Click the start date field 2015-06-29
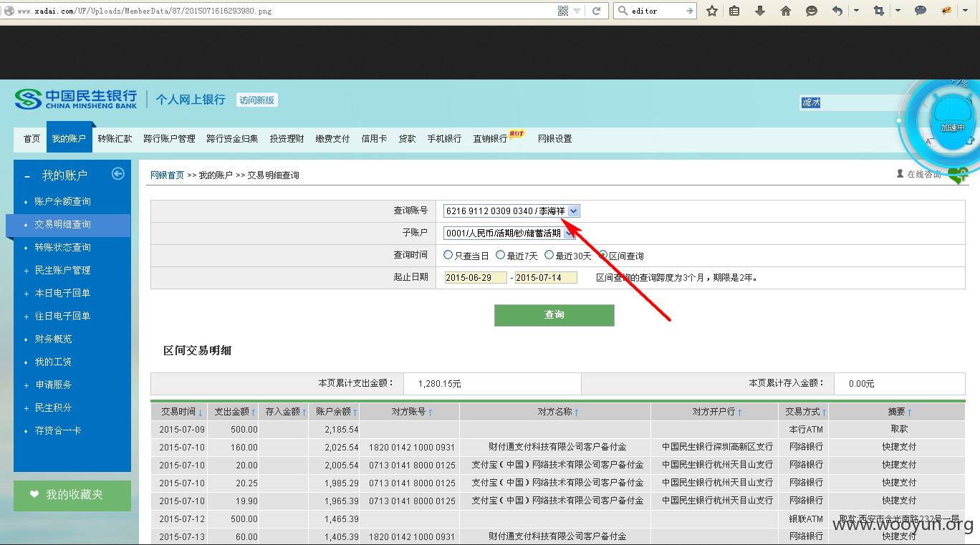This screenshot has height=545, width=980. click(x=475, y=277)
